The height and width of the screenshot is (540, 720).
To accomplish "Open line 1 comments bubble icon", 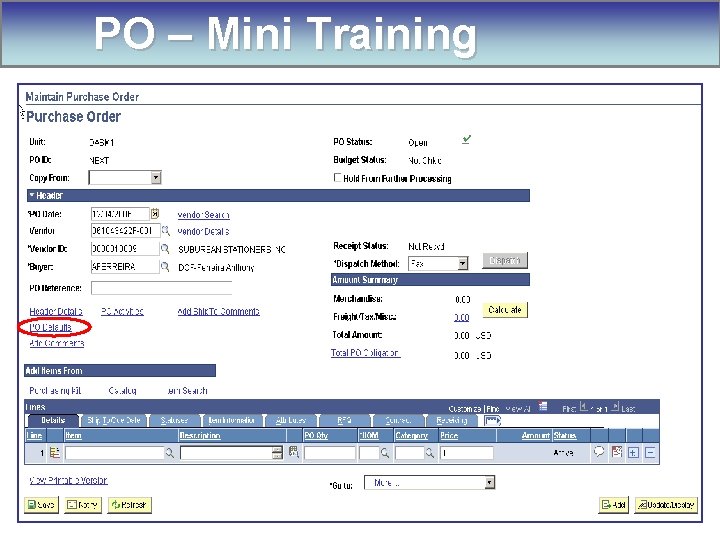I will [x=599, y=452].
